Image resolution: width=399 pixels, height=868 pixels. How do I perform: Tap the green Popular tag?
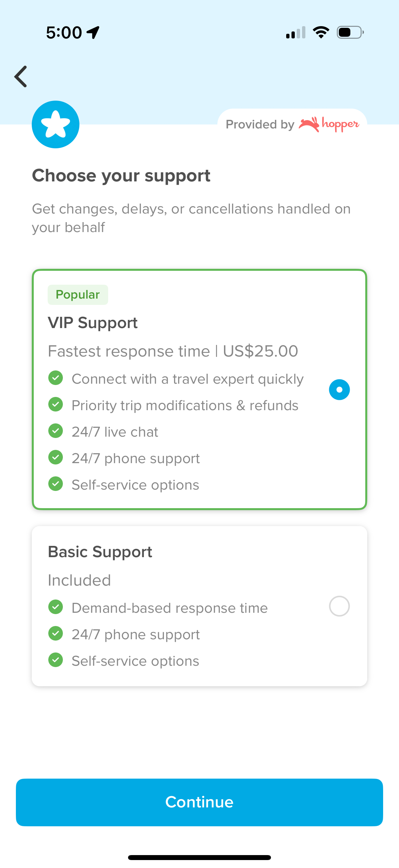pos(78,295)
